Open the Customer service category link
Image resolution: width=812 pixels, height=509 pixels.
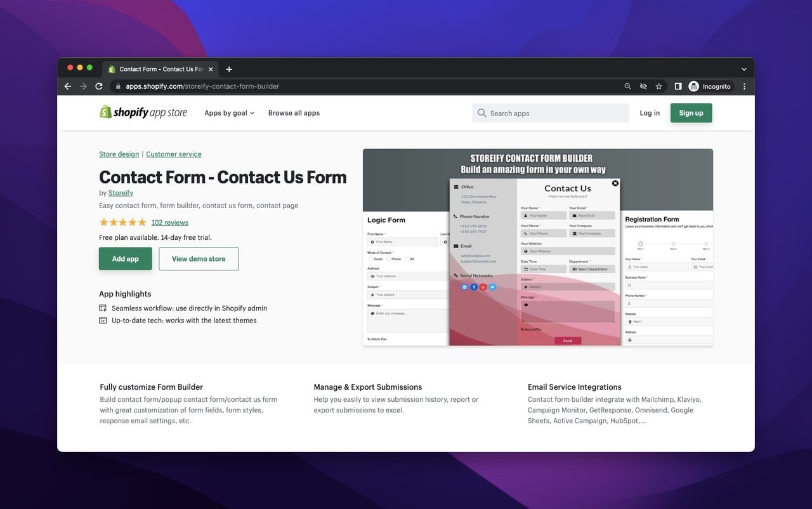point(174,154)
